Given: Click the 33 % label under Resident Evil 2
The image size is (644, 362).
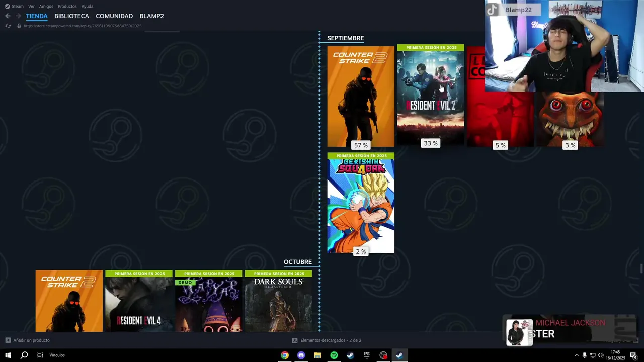Looking at the screenshot, I should 431,143.
